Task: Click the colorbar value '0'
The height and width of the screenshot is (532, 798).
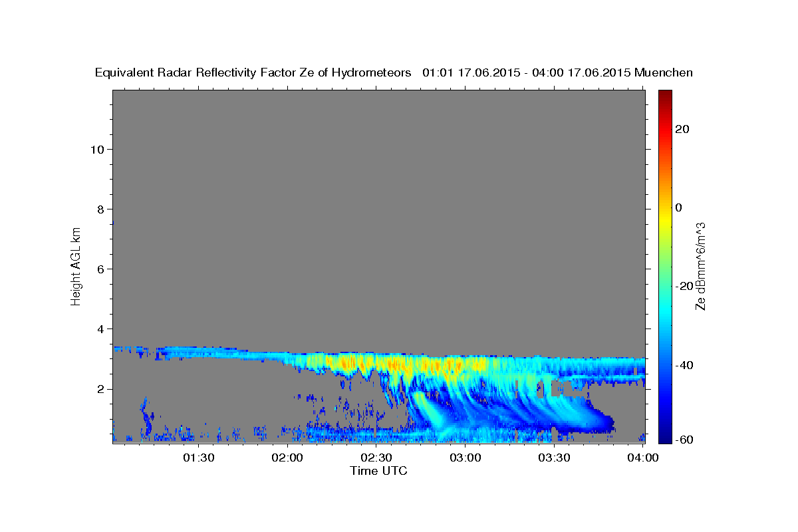Action: click(679, 207)
